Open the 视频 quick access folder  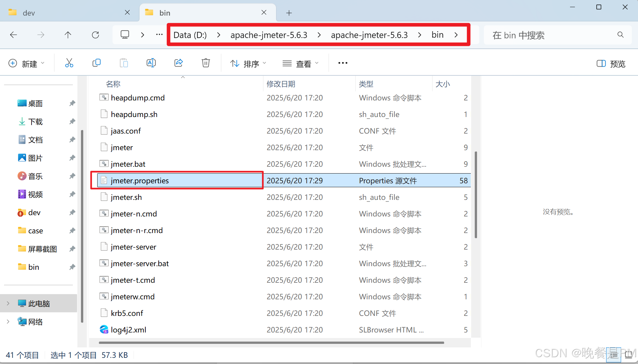click(35, 194)
